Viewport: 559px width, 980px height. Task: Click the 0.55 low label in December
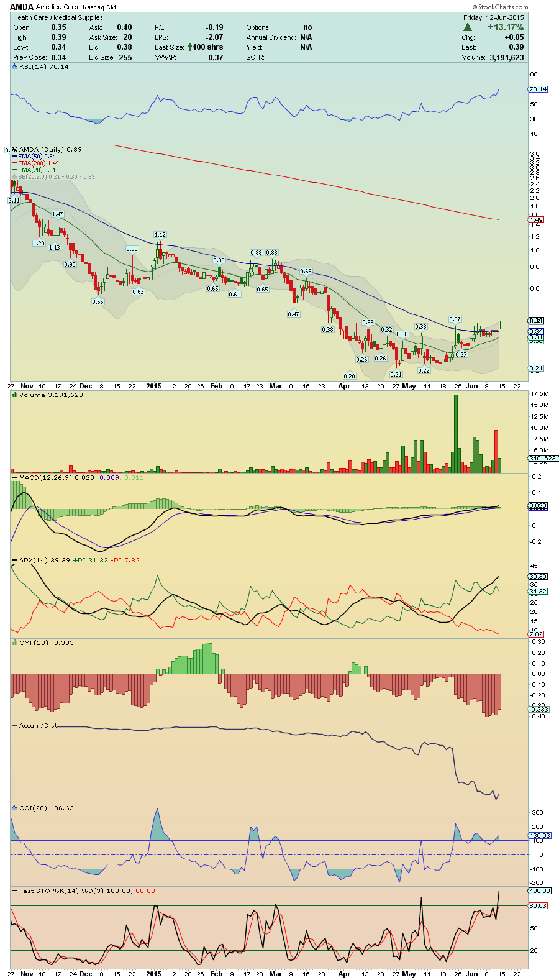(98, 302)
